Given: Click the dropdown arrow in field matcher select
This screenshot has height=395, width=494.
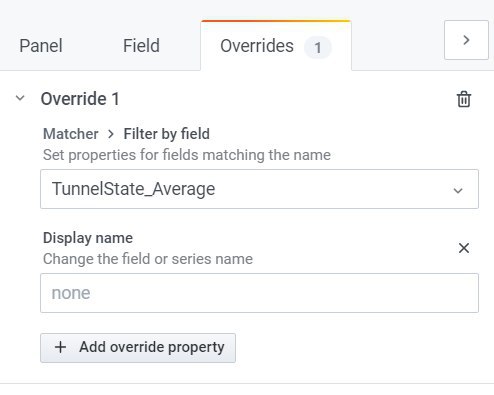Looking at the screenshot, I should (x=458, y=190).
